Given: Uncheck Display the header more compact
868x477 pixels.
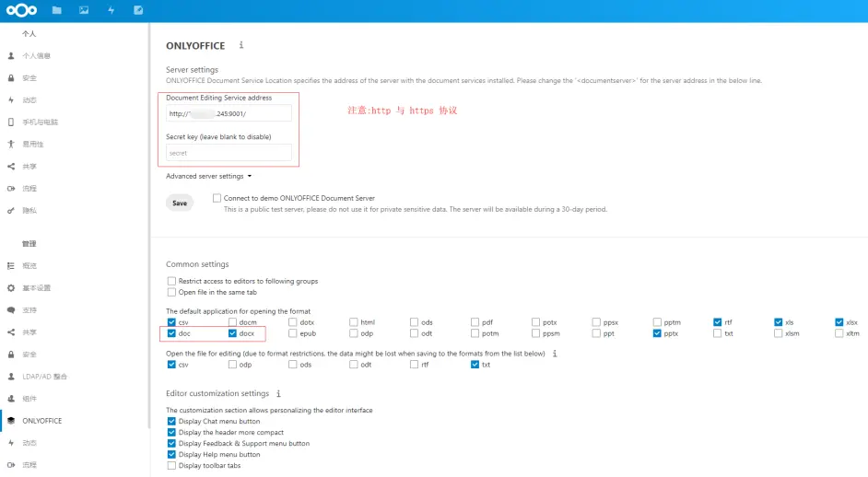Looking at the screenshot, I should click(x=171, y=432).
